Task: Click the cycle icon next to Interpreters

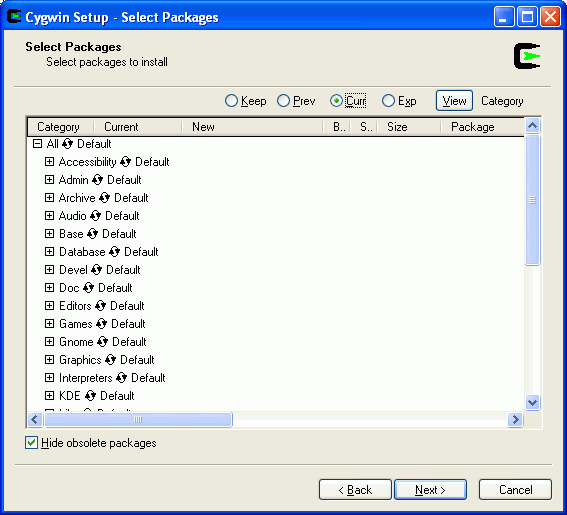Action: (x=122, y=378)
